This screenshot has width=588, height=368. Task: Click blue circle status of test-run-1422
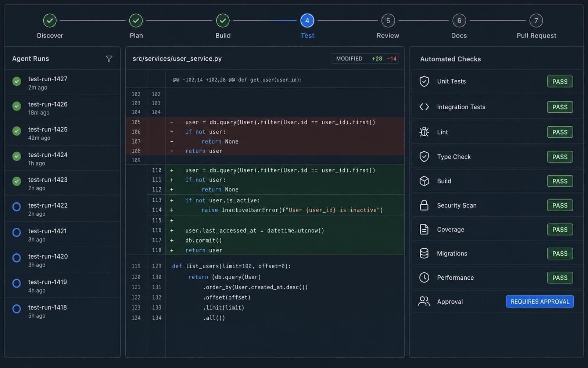point(17,207)
